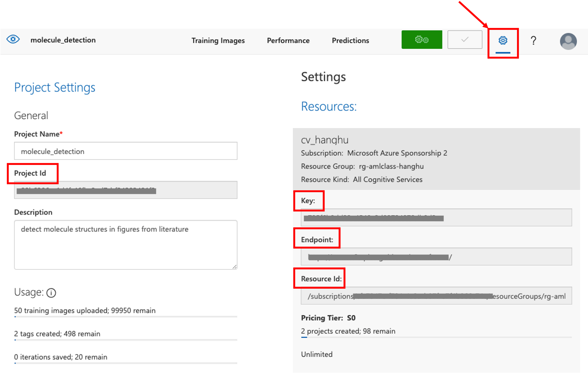Click the Resource Id field
588x378 pixels.
(436, 296)
